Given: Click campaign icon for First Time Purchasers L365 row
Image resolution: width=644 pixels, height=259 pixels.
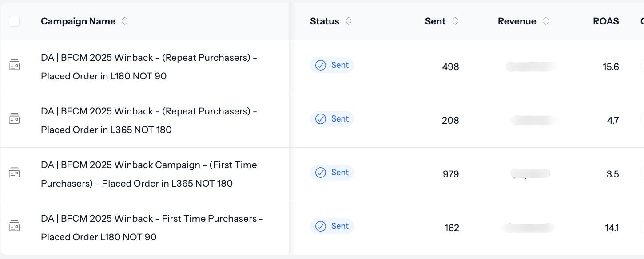Looking at the screenshot, I should [14, 173].
